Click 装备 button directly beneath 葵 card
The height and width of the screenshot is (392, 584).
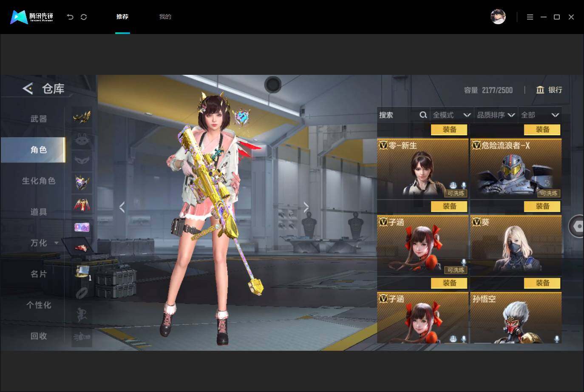point(542,283)
